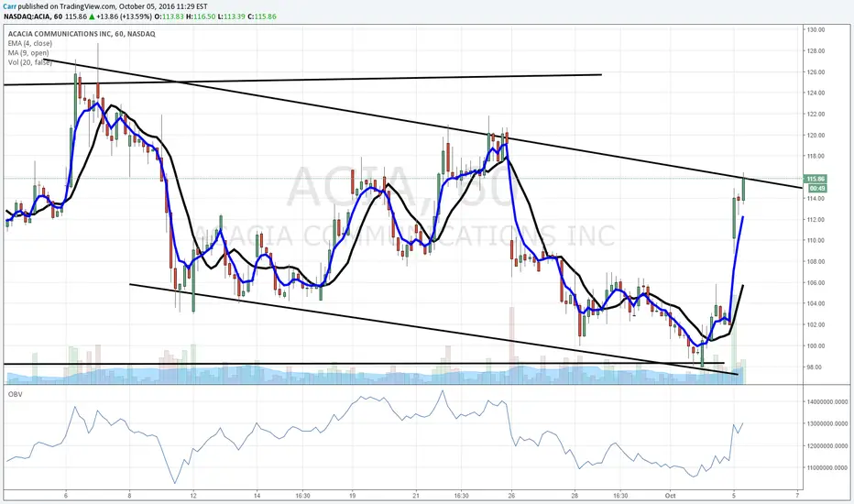Click the 00:49 bar countdown tag

click(x=817, y=188)
